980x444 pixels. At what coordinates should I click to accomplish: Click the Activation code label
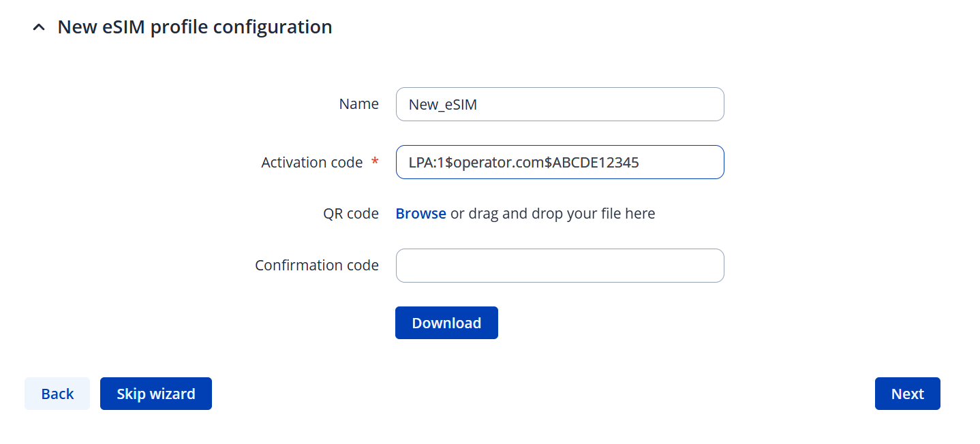coord(311,163)
